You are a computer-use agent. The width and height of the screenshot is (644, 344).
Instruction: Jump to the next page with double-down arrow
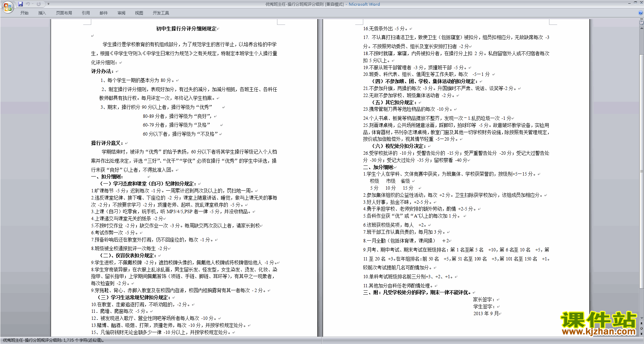point(642,334)
